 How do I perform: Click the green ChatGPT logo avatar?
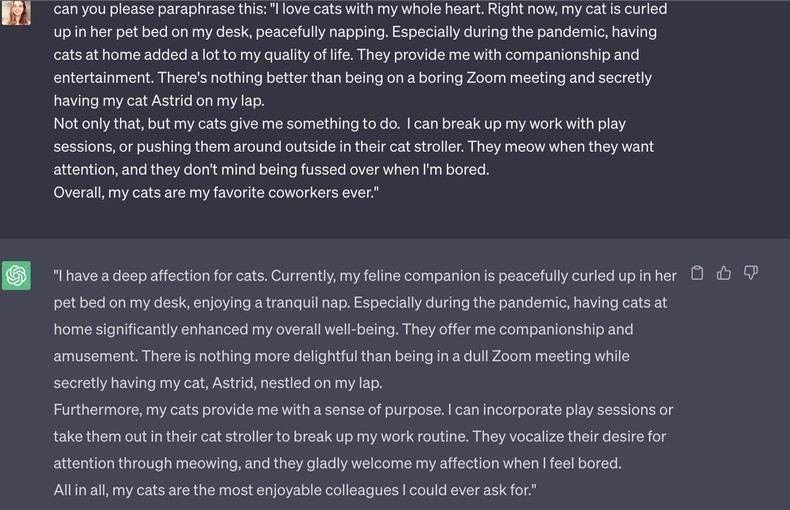point(16,275)
